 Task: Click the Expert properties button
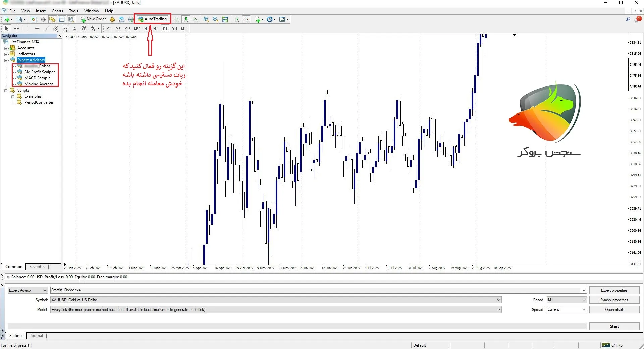point(614,290)
